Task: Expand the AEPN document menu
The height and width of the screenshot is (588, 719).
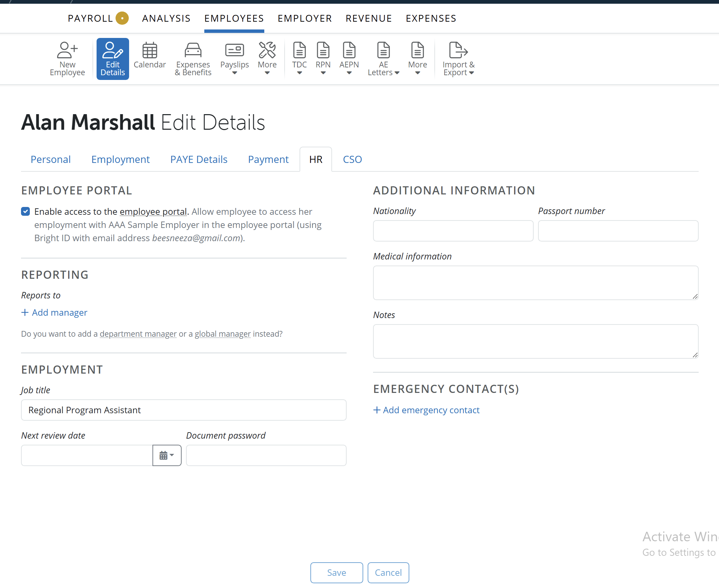Action: (x=349, y=59)
